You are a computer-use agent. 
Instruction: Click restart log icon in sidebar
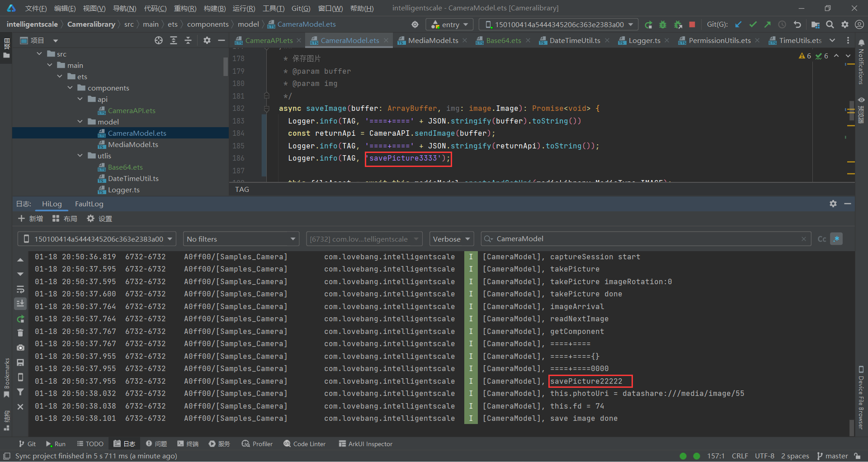20,319
